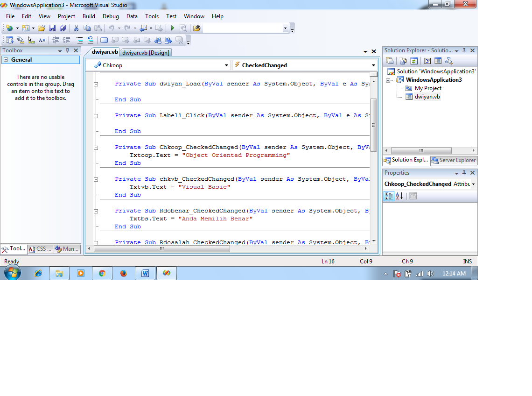Refresh the Solution Explorer
532x396 pixels.
click(414, 61)
